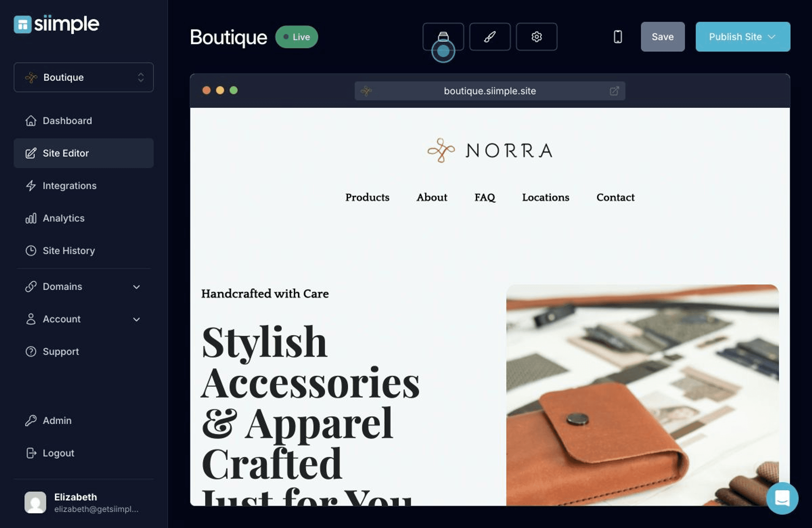Click About in preview nav
812x528 pixels.
[x=432, y=197]
